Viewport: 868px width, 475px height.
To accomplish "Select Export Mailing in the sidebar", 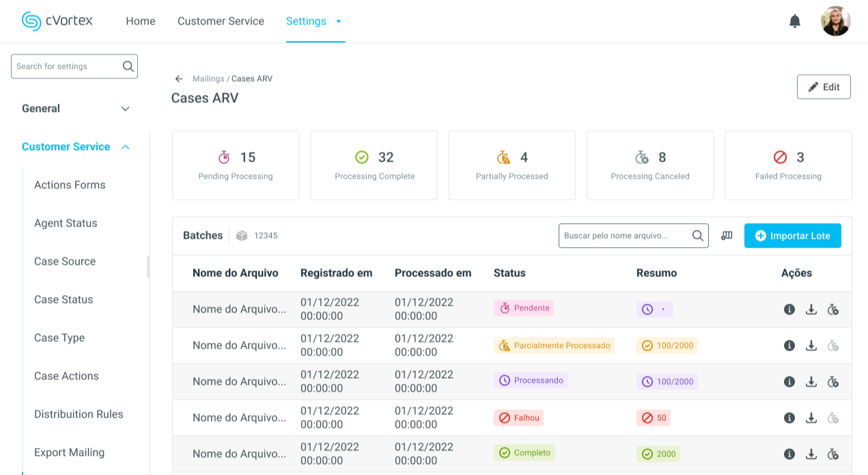I will tap(69, 452).
